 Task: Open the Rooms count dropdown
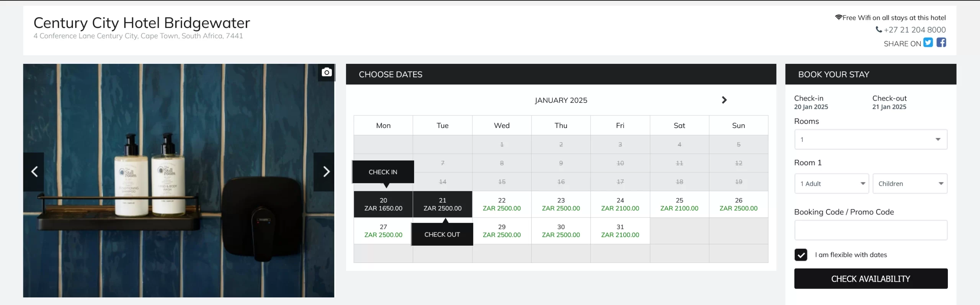tap(871, 140)
